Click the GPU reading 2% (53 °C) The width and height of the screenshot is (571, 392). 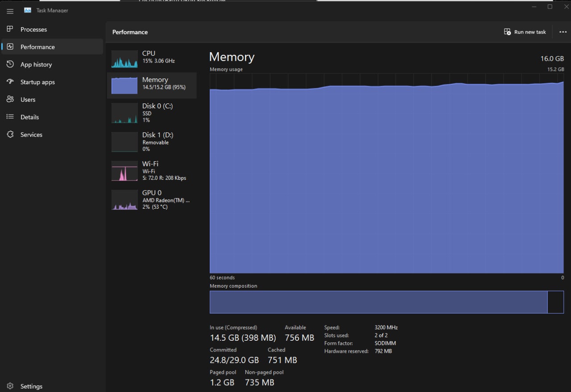(x=155, y=207)
